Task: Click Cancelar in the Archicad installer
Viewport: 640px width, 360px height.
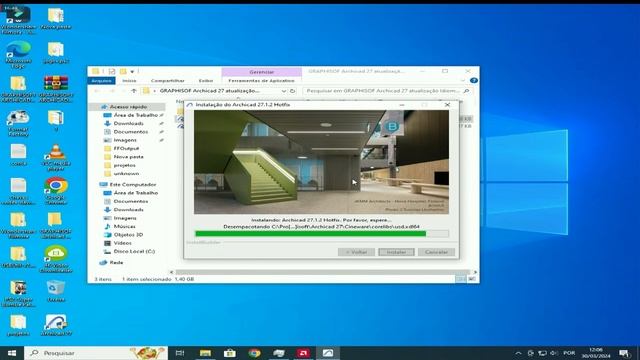Action: pyautogui.click(x=436, y=252)
